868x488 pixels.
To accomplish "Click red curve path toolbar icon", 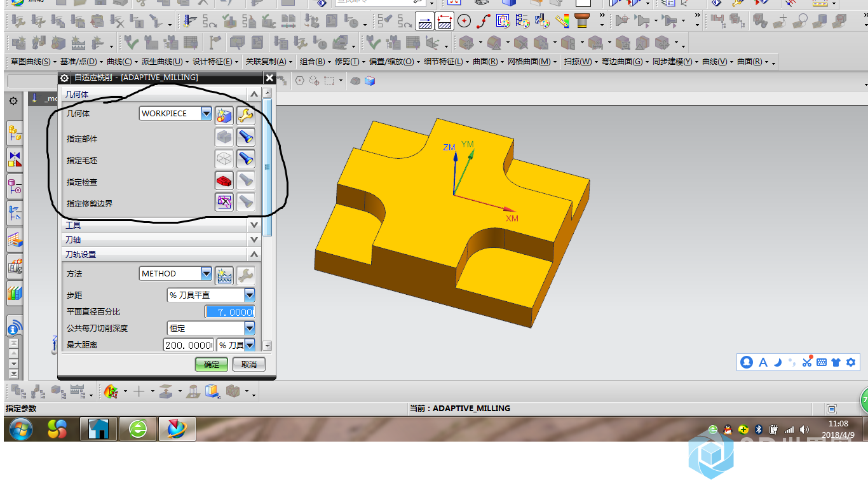I will click(x=483, y=22).
